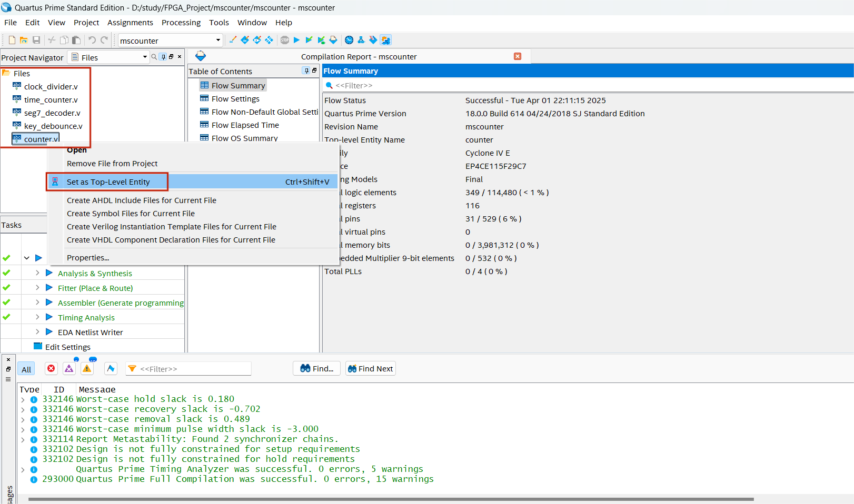This screenshot has height=504, width=854.
Task: Expand the Fitter (Place & Route) task
Action: click(37, 287)
